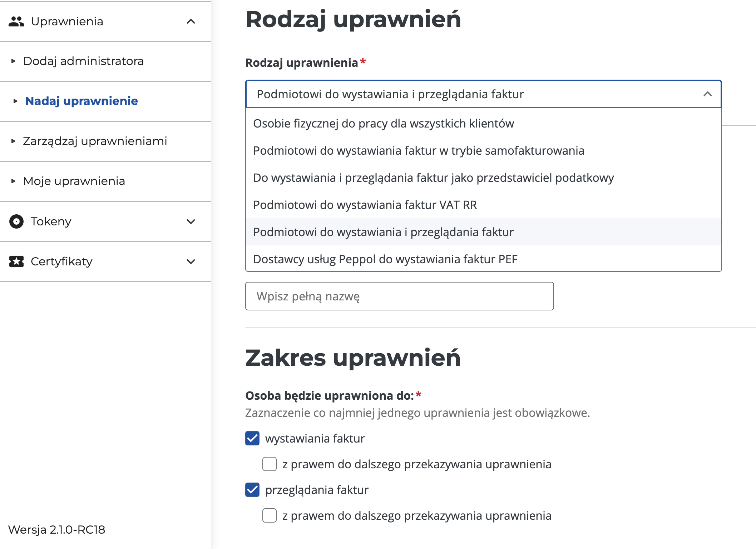Click the arrow bullet beside Moje uprawnienia
This screenshot has height=549, width=756.
coord(14,181)
